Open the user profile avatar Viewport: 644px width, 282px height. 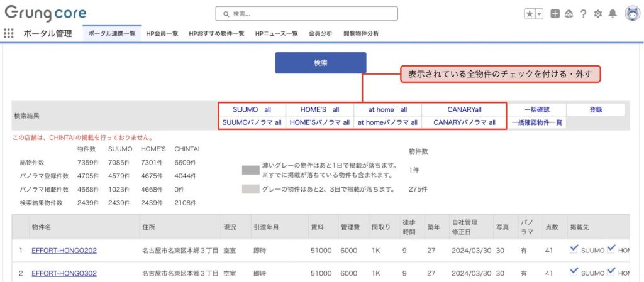631,13
